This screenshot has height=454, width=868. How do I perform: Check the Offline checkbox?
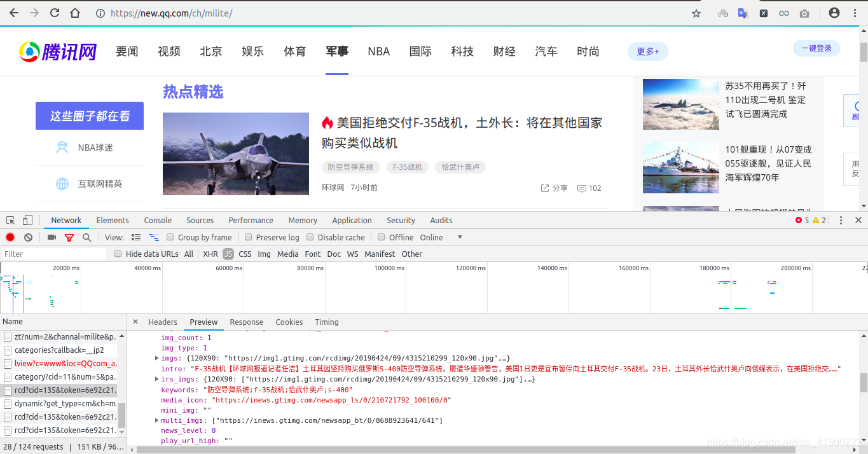pos(382,237)
